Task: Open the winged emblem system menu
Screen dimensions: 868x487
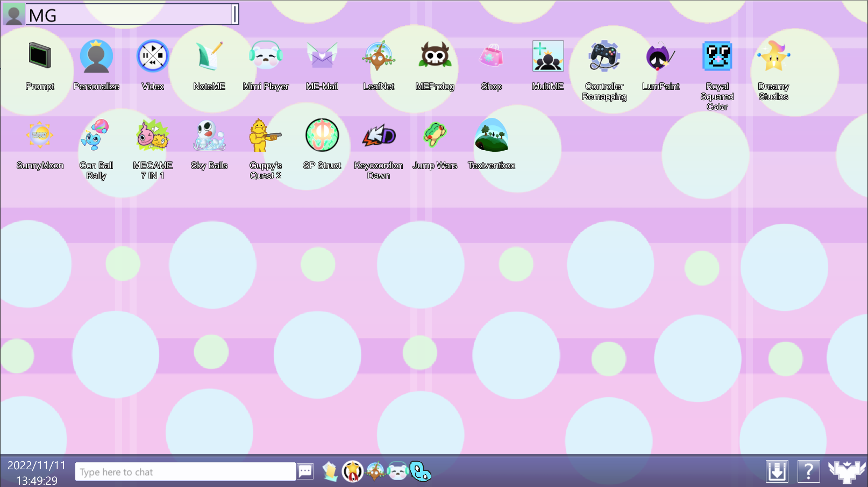Action: (847, 472)
